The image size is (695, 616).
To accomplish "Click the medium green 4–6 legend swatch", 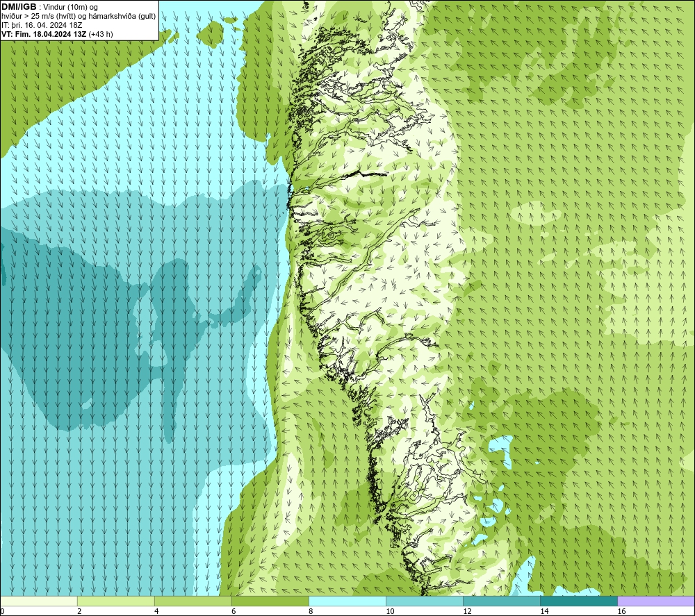I will click(193, 601).
